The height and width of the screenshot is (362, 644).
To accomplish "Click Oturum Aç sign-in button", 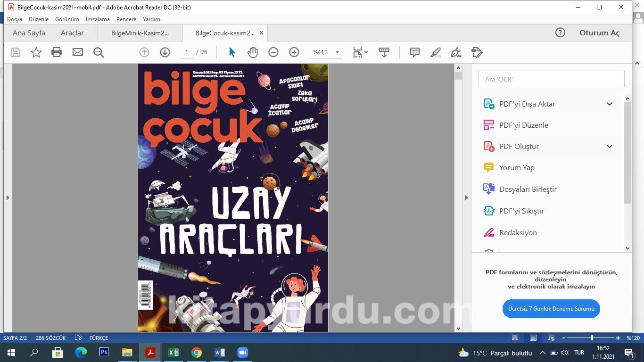I will [599, 33].
